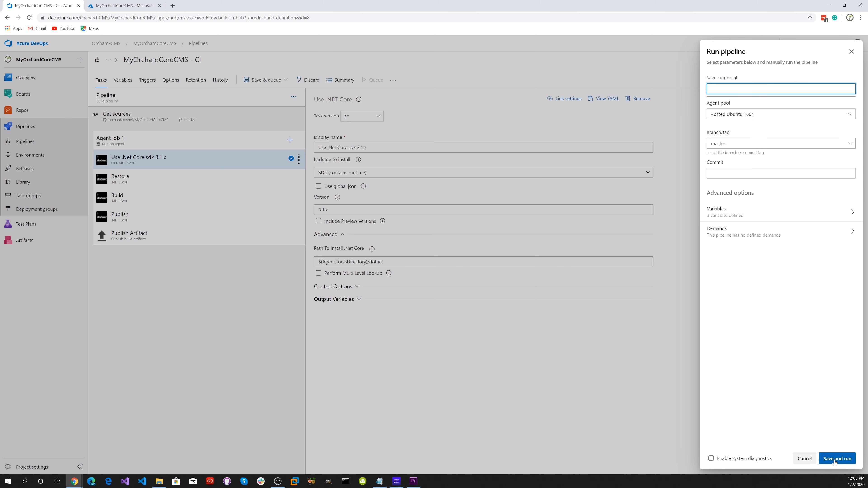This screenshot has width=868, height=488.
Task: Open the pipeline Summary
Action: (340, 80)
